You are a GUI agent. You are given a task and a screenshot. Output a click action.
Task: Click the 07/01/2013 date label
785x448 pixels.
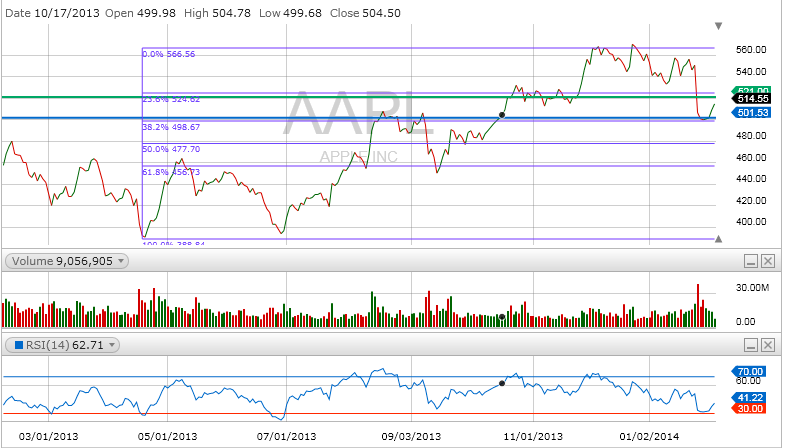coord(287,436)
